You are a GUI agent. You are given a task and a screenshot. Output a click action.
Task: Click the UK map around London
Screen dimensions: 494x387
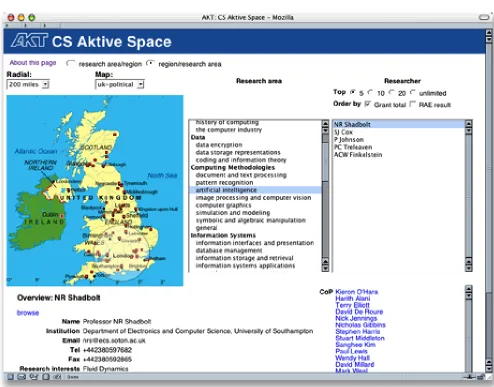pos(123,256)
